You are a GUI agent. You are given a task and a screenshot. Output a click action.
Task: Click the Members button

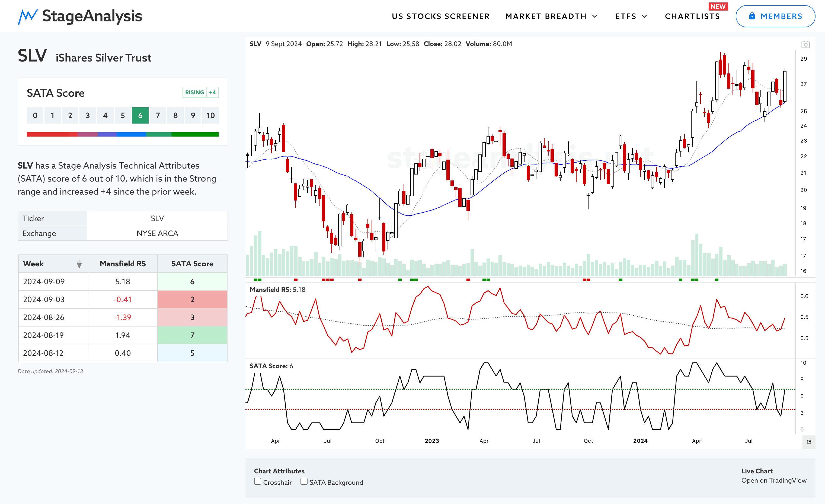775,16
